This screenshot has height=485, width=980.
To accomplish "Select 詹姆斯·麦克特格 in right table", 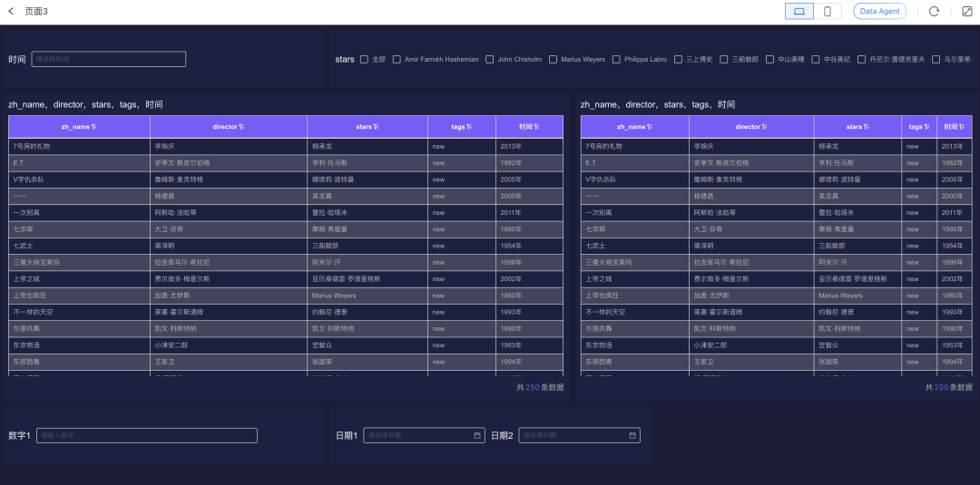I will [718, 179].
